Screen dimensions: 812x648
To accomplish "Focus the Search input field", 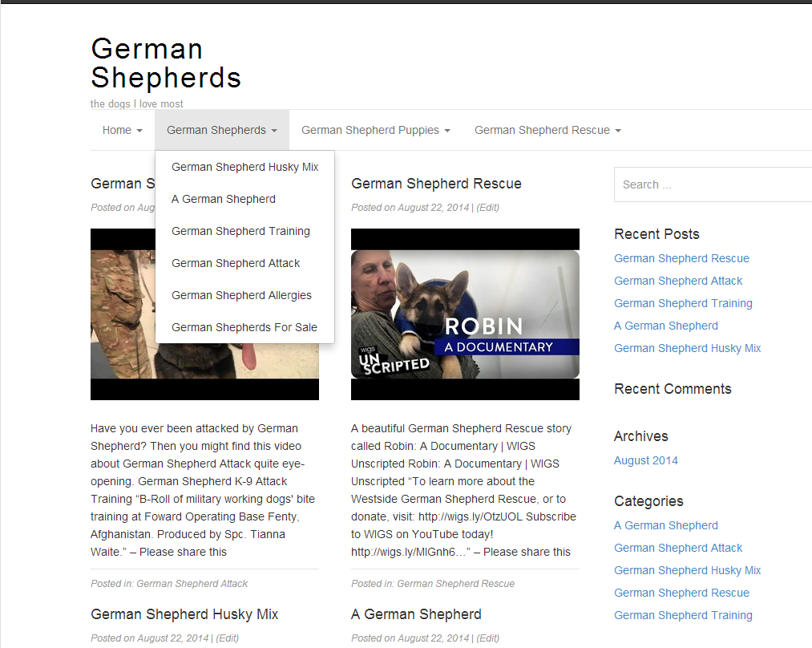I will coord(713,184).
